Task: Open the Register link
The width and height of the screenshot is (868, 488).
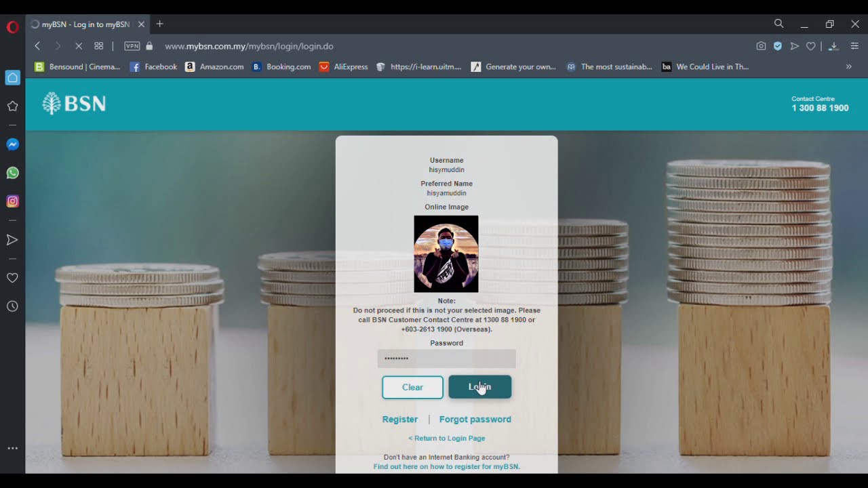Action: (x=400, y=420)
